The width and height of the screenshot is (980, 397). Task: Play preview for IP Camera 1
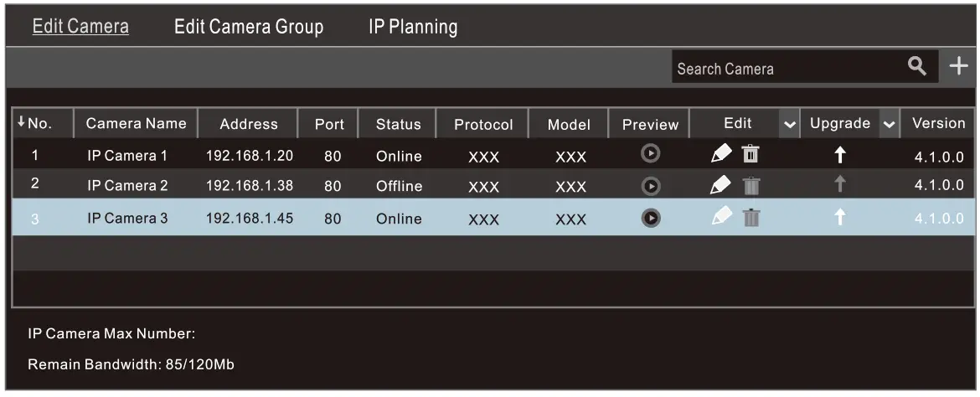650,155
